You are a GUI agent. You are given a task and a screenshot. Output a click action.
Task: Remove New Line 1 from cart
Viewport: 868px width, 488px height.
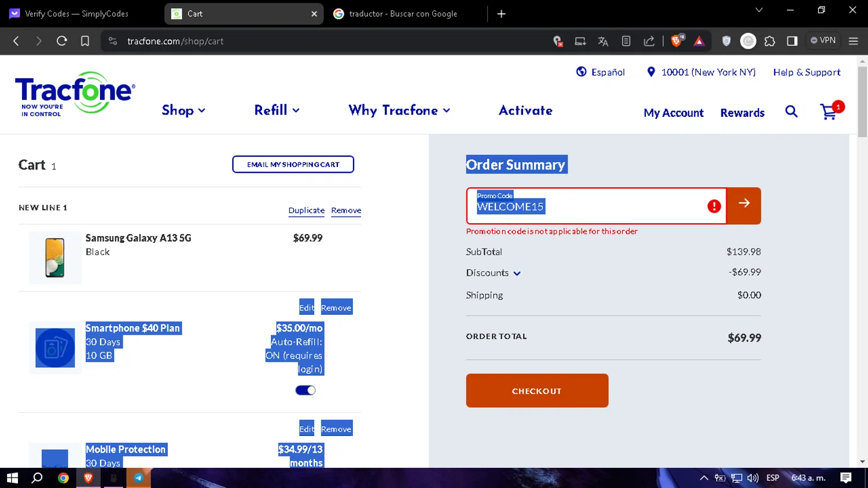(346, 210)
